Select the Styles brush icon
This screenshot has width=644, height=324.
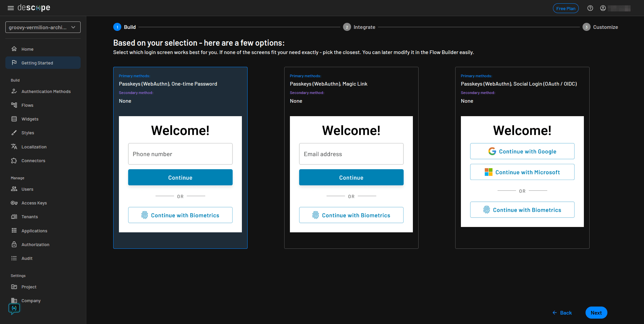14,133
